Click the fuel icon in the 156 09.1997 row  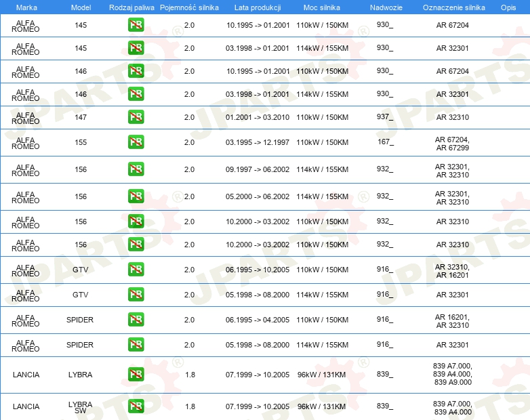136,169
